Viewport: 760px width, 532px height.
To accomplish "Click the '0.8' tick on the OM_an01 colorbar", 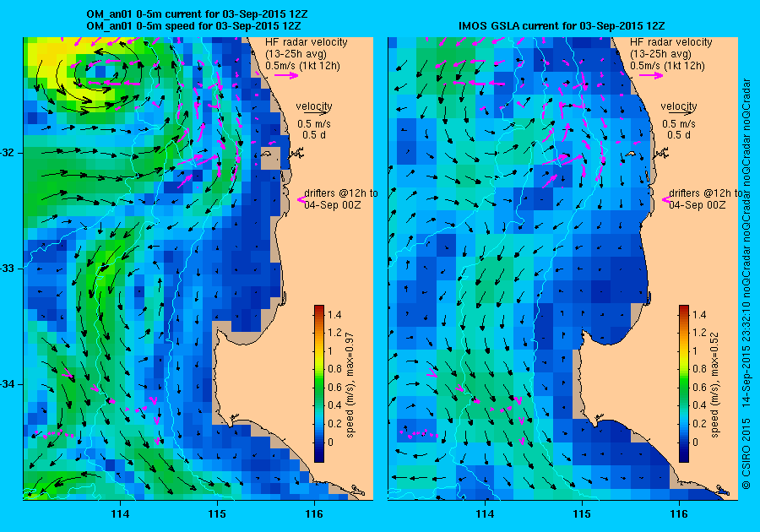I will [x=334, y=369].
